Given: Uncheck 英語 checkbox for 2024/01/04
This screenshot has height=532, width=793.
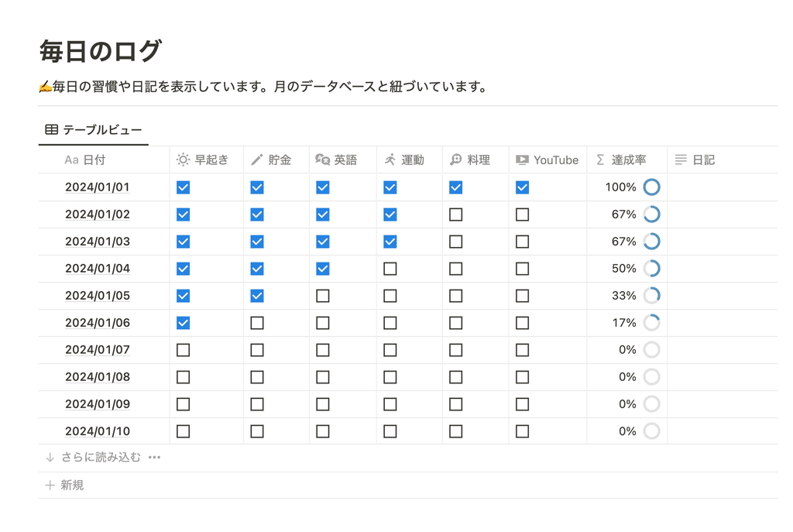Looking at the screenshot, I should pyautogui.click(x=323, y=269).
